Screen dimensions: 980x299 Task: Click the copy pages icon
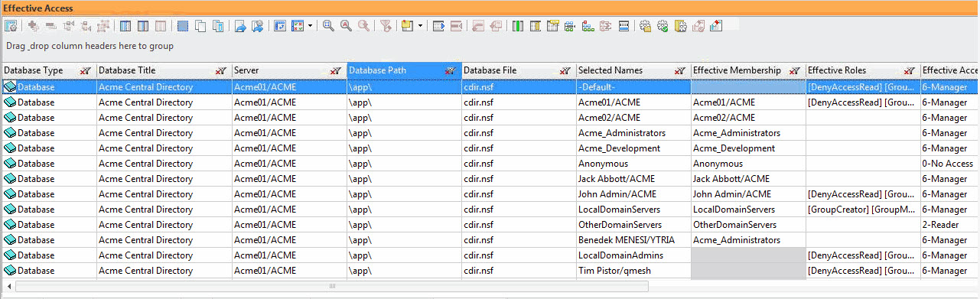coord(200,26)
